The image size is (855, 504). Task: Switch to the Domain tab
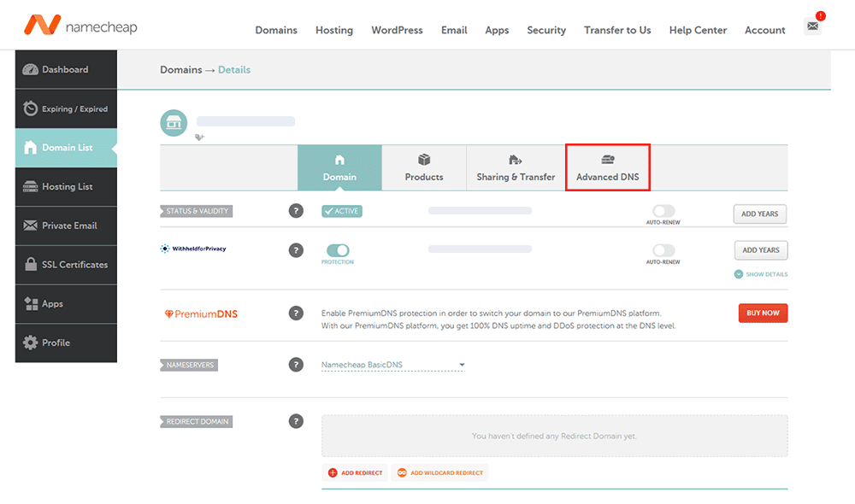point(339,167)
